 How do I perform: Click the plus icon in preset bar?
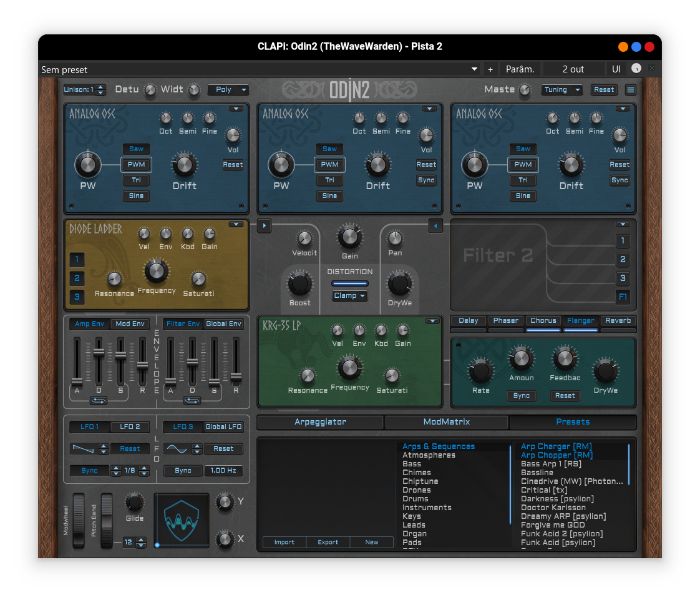tap(490, 69)
